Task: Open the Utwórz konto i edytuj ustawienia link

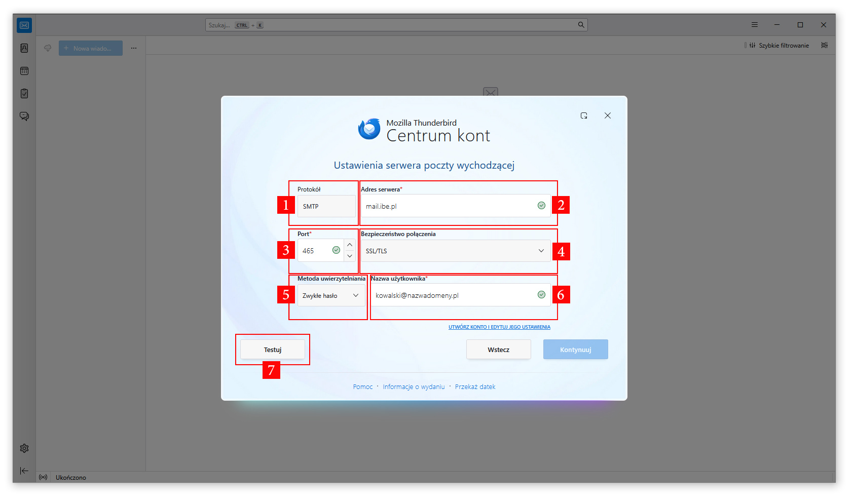Action: pyautogui.click(x=499, y=327)
